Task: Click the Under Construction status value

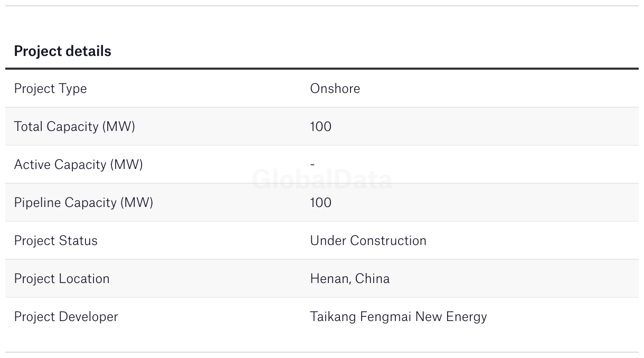Action: [x=368, y=240]
